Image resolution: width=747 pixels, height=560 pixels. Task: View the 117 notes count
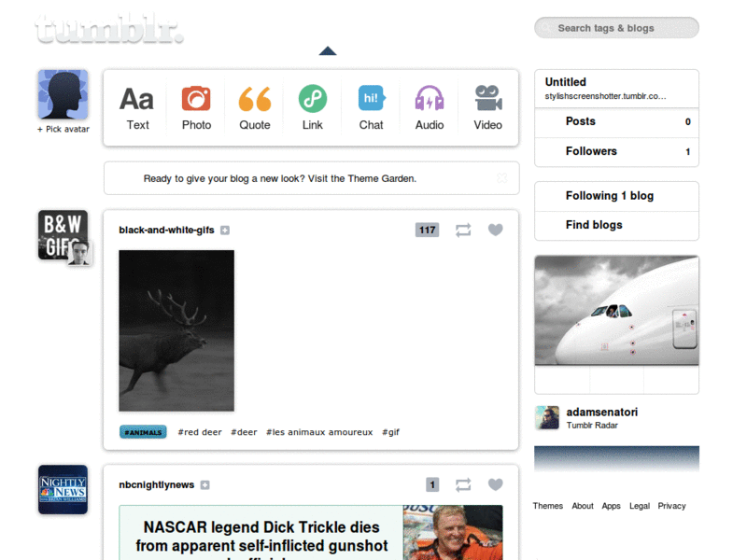tap(427, 230)
